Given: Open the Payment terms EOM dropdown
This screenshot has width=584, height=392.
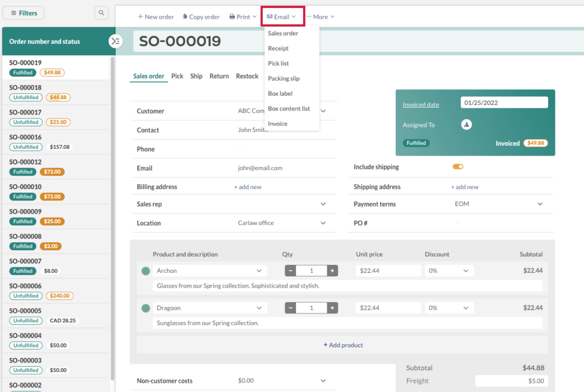Looking at the screenshot, I should tap(538, 204).
